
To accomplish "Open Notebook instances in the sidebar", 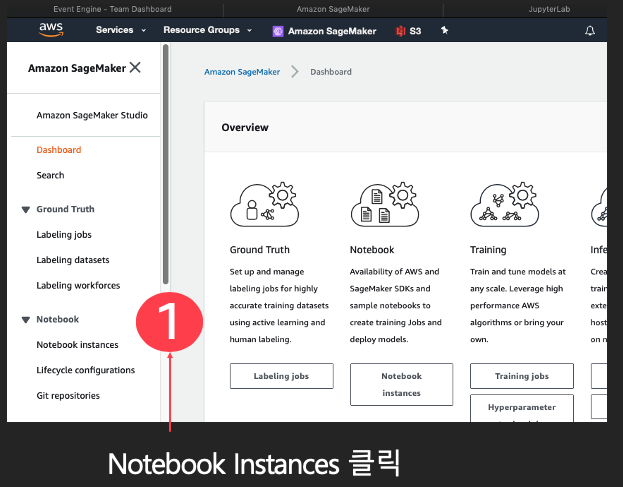I will point(77,345).
